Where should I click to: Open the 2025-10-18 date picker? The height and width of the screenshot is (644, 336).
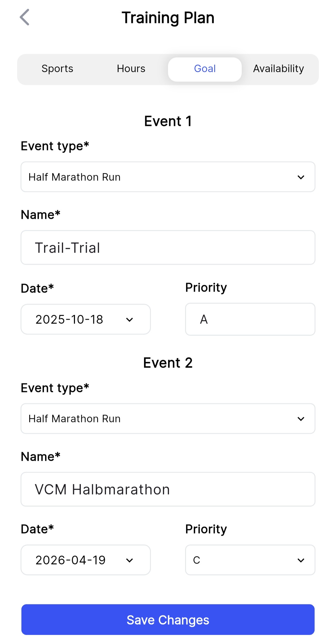(86, 319)
